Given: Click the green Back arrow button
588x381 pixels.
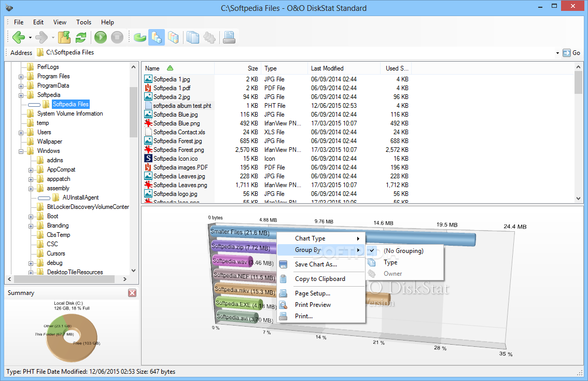Looking at the screenshot, I should (18, 37).
